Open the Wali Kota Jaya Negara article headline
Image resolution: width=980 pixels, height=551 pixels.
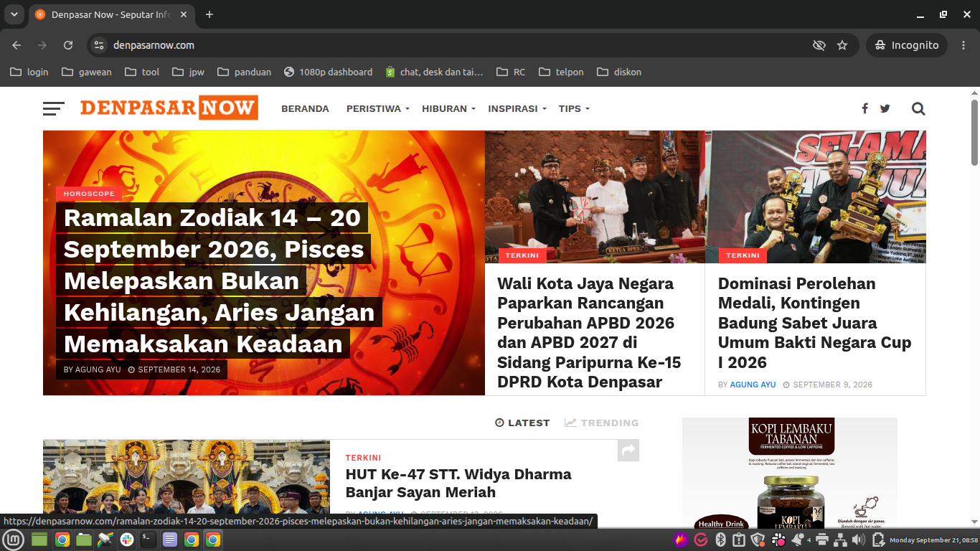pyautogui.click(x=589, y=332)
